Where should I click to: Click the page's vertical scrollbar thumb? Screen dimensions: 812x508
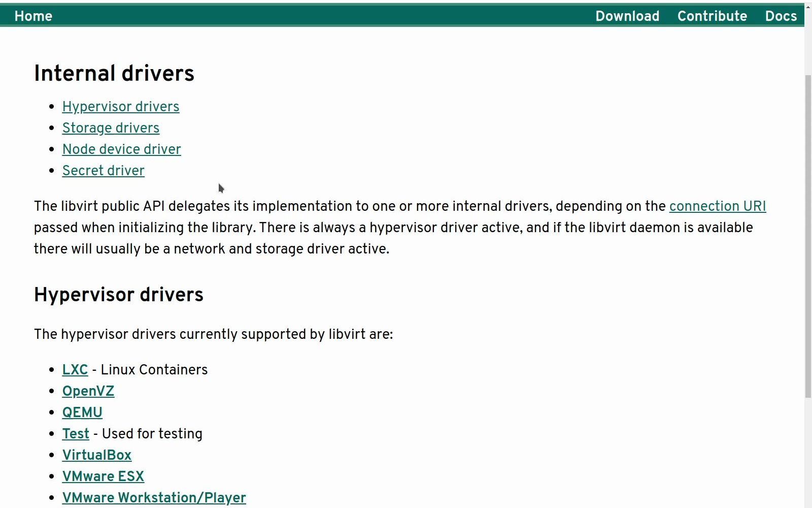808,236
